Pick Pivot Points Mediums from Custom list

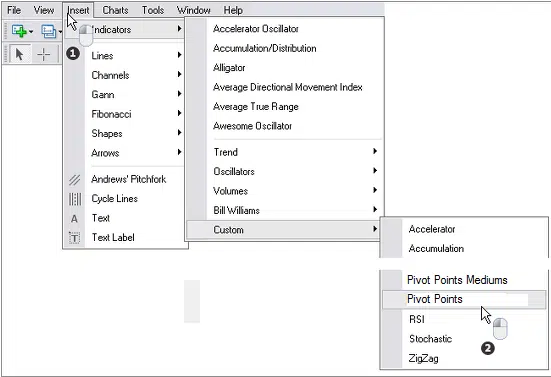tap(457, 280)
